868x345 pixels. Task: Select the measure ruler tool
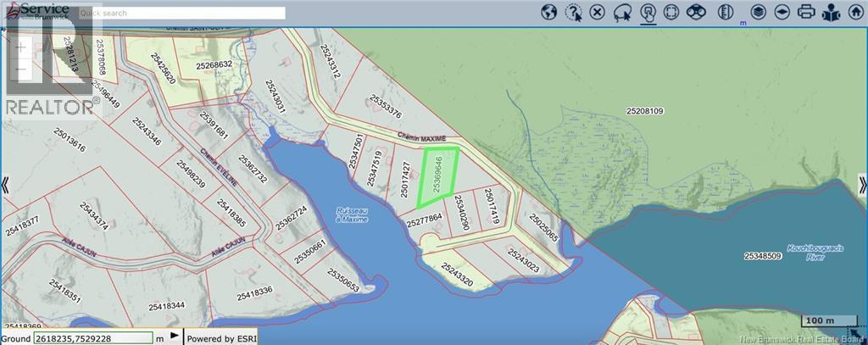725,12
